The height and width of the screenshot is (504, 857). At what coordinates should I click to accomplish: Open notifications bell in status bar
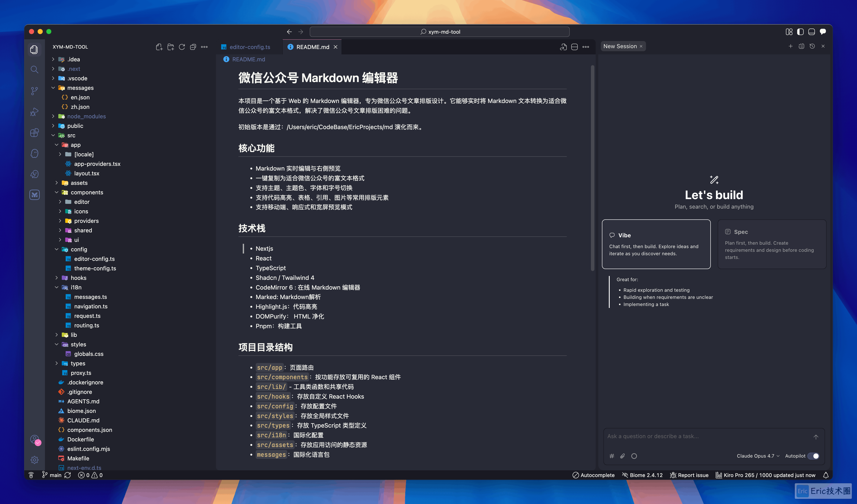tap(826, 475)
